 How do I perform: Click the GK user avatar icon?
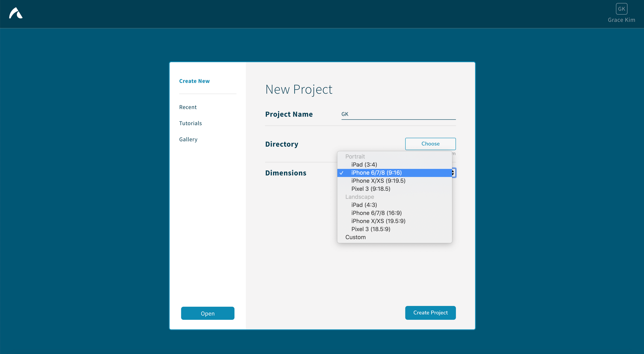click(x=621, y=9)
